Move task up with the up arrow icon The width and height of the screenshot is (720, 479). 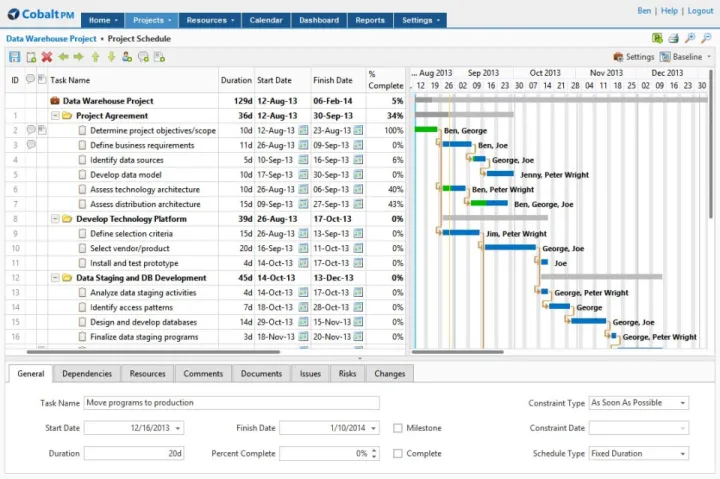[96, 57]
